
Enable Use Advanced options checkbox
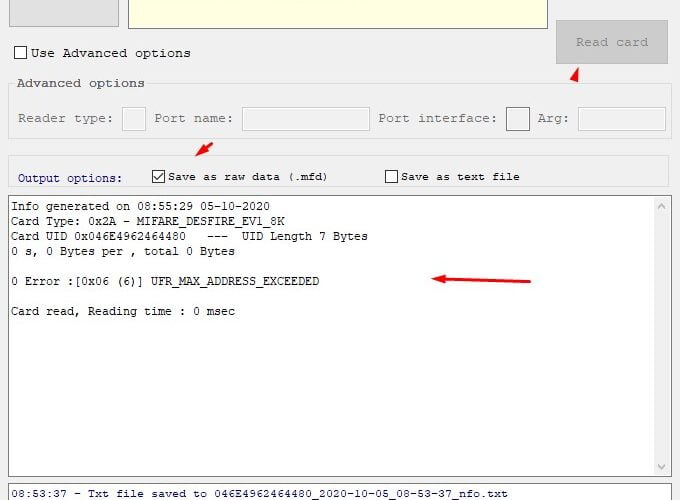[20, 53]
